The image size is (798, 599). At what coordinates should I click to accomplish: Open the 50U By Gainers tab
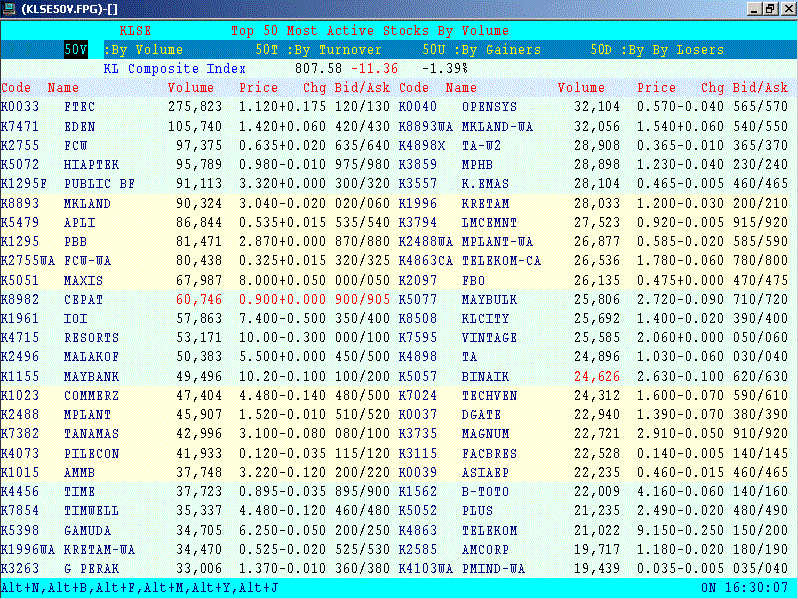481,50
